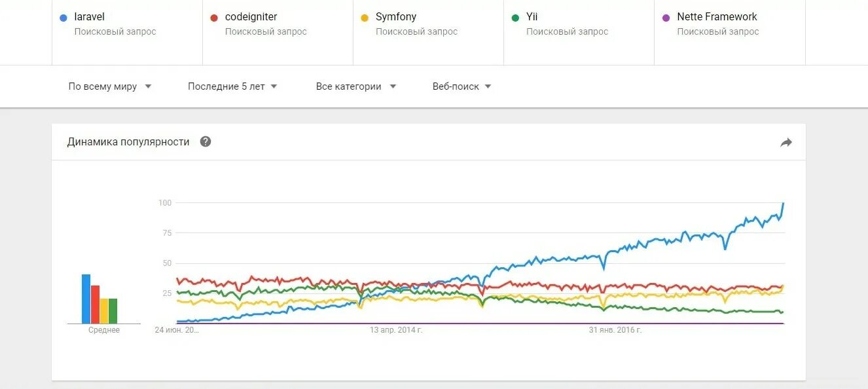This screenshot has width=868, height=389.
Task: Click the red codeigniter average bar
Action: pyautogui.click(x=95, y=305)
